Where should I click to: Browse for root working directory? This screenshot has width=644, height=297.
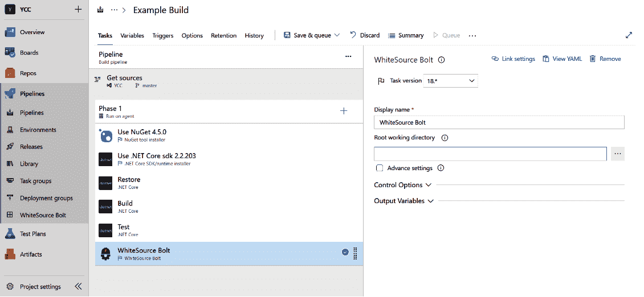click(x=618, y=154)
